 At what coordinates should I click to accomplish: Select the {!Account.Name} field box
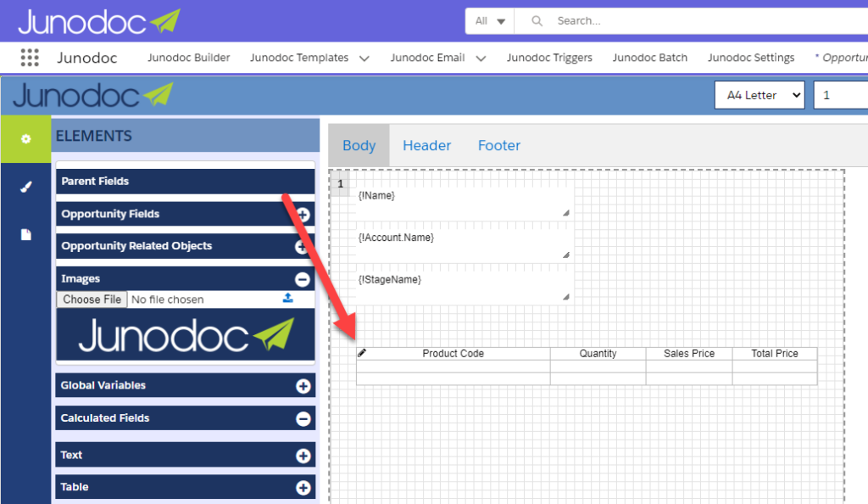(463, 245)
